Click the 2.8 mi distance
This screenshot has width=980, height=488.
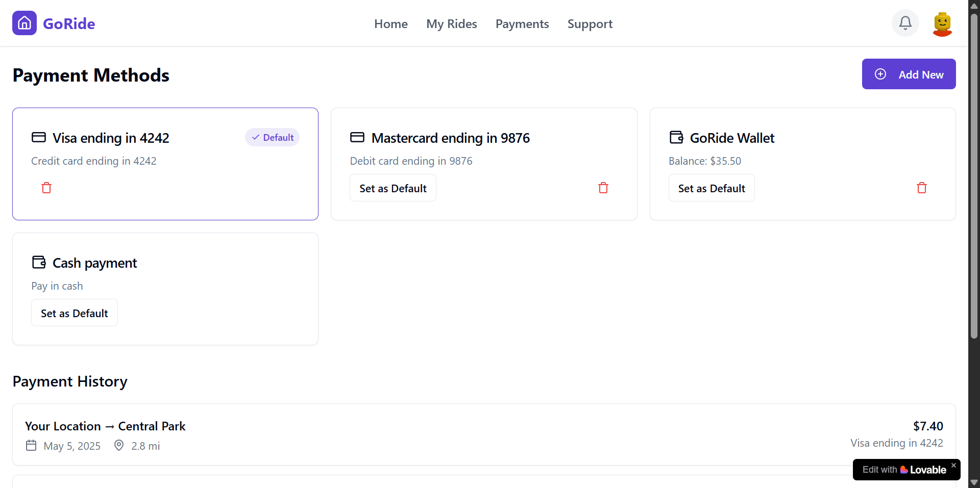(145, 446)
